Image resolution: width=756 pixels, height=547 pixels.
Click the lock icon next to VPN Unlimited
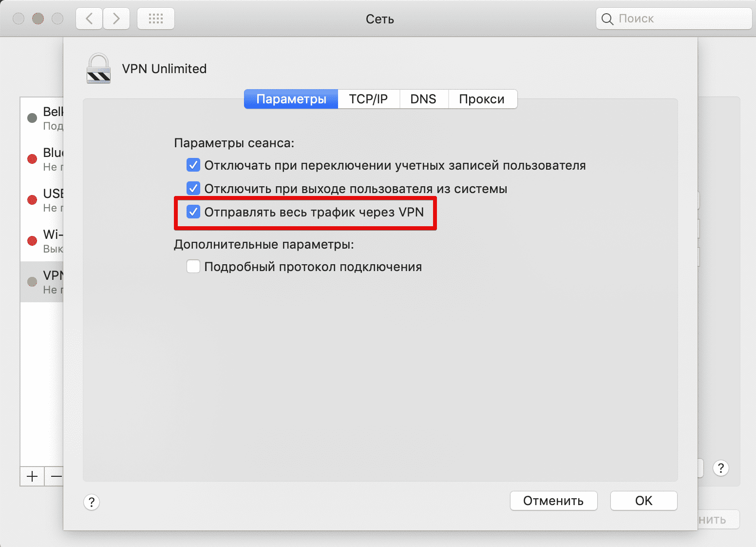[x=99, y=68]
